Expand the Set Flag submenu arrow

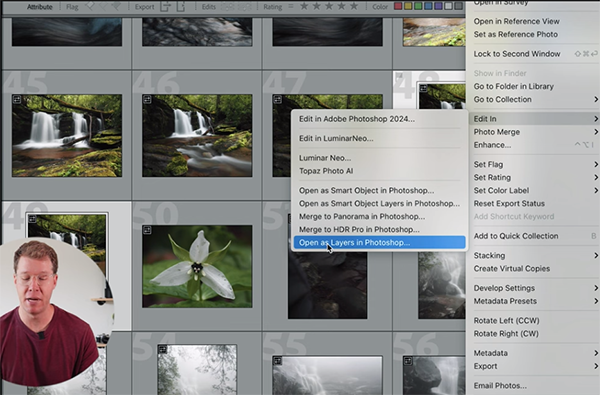pyautogui.click(x=596, y=165)
